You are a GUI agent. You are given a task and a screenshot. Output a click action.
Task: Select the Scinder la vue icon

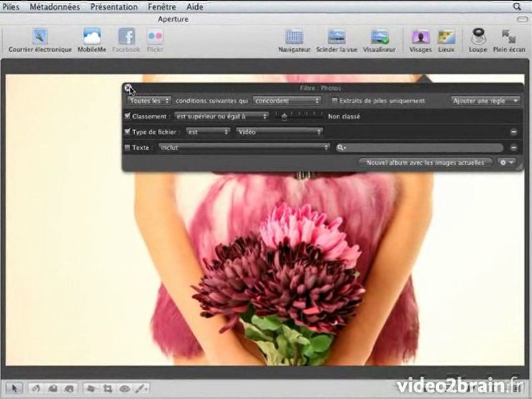[336, 37]
